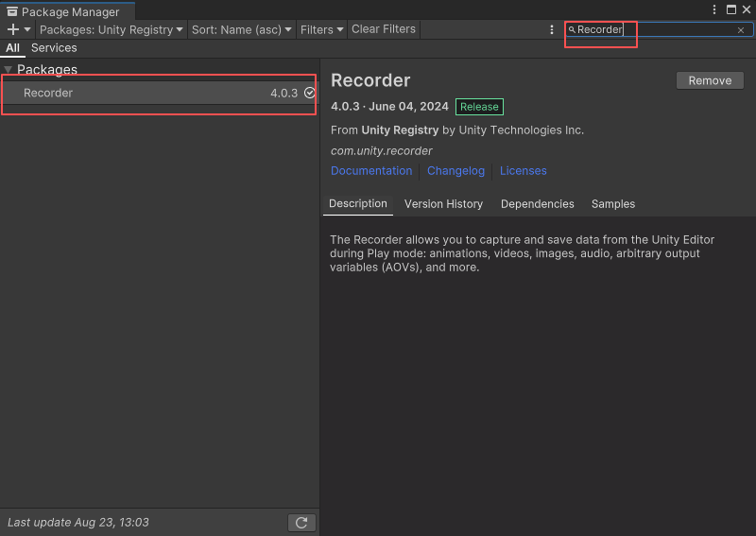Image resolution: width=756 pixels, height=536 pixels.
Task: Clear the search text with the X icon
Action: point(741,30)
